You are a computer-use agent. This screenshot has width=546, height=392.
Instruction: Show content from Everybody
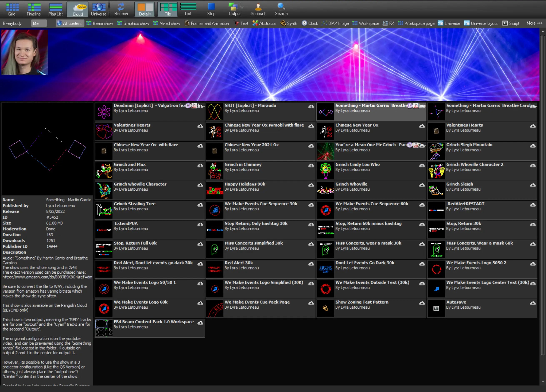(x=12, y=23)
